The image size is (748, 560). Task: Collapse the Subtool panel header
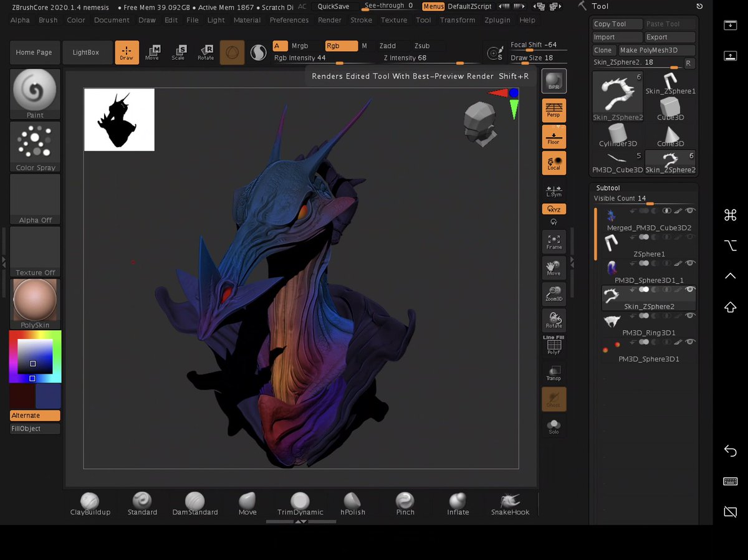point(608,187)
